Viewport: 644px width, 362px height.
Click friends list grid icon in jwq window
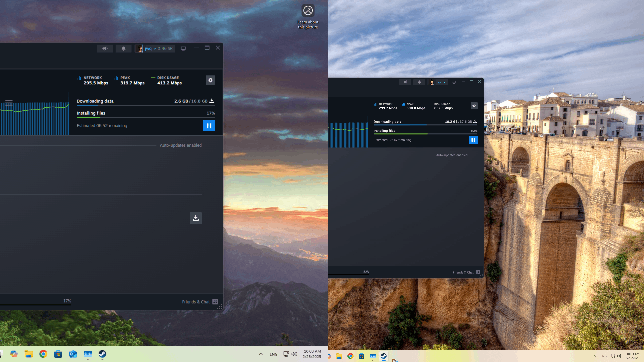pos(215,302)
